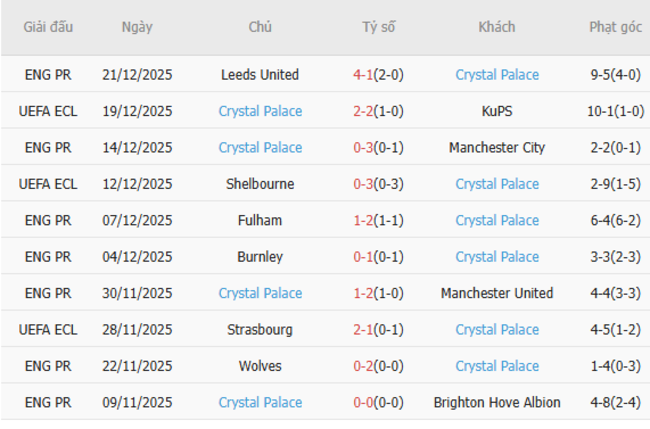Select the Fulham team name
Screen dimensions: 650x429
(x=260, y=220)
